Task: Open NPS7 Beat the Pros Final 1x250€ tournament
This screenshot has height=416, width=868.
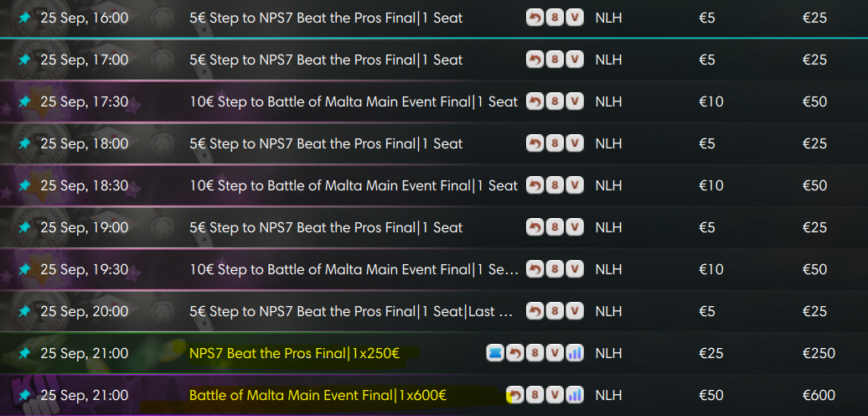Action: [x=294, y=353]
